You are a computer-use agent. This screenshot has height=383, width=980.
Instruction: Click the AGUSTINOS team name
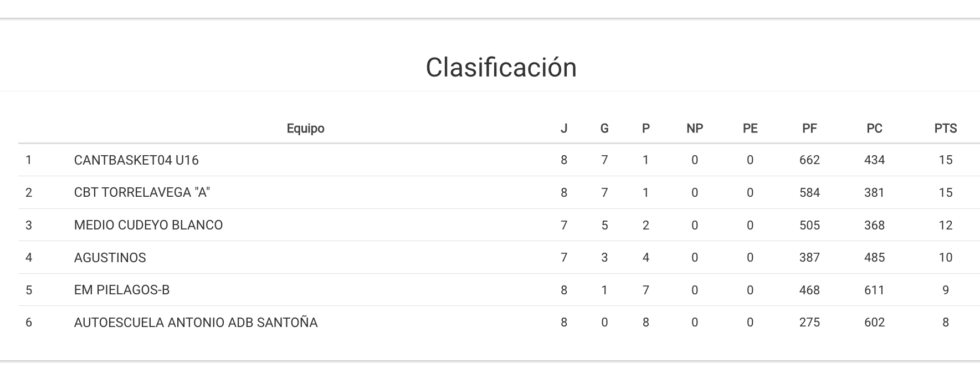(110, 258)
